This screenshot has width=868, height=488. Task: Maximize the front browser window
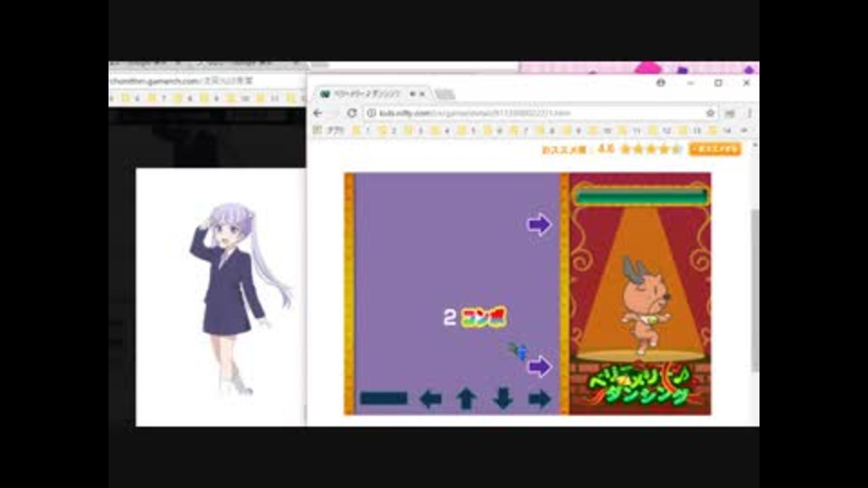coord(718,82)
